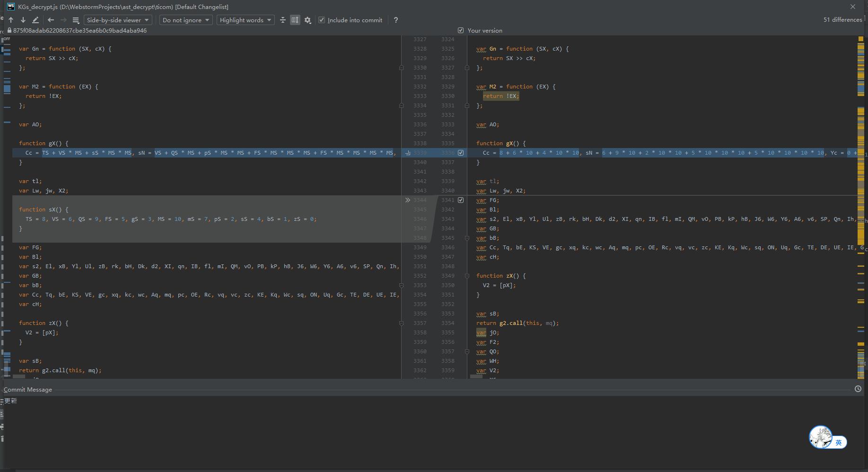
Task: Click 'TS = 8, VS = 6' line in left pane
Action: 171,219
